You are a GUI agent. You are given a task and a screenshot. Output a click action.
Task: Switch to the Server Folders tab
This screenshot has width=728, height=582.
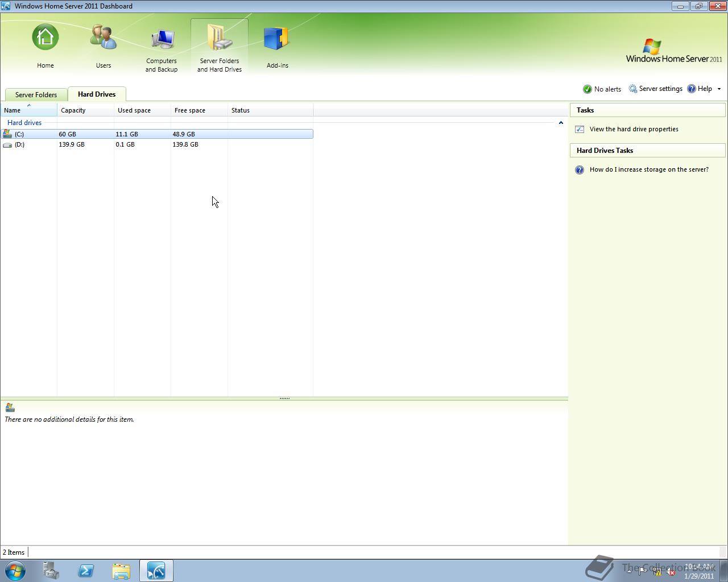pos(36,95)
